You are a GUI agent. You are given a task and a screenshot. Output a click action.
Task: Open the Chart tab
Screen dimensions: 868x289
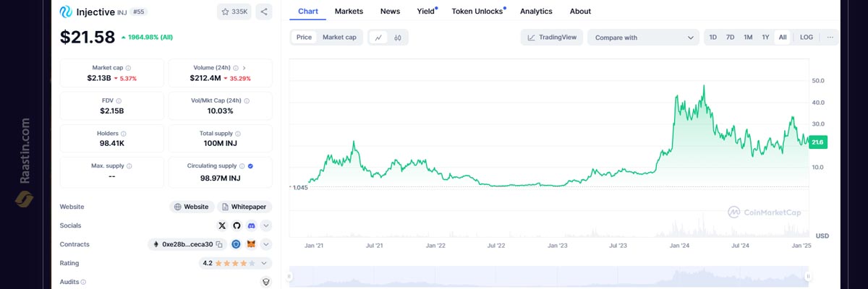tap(308, 12)
